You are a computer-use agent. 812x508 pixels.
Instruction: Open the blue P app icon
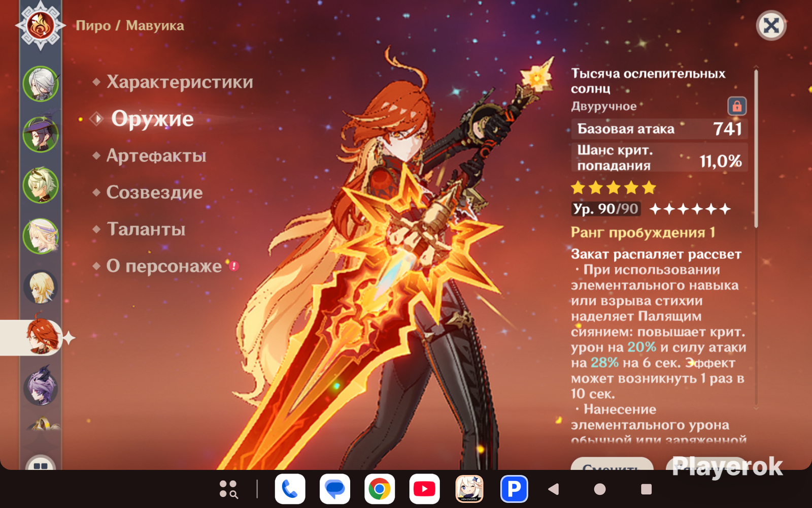click(514, 489)
